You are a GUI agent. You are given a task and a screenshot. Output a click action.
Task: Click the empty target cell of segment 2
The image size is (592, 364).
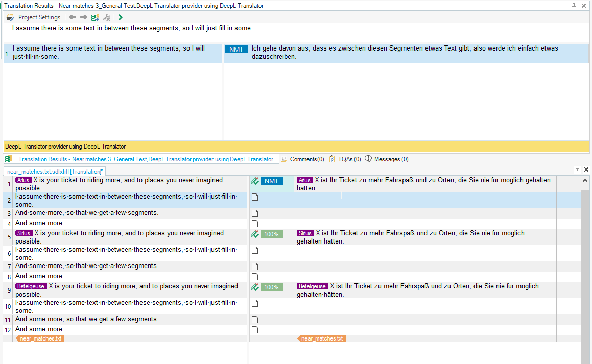coord(424,200)
